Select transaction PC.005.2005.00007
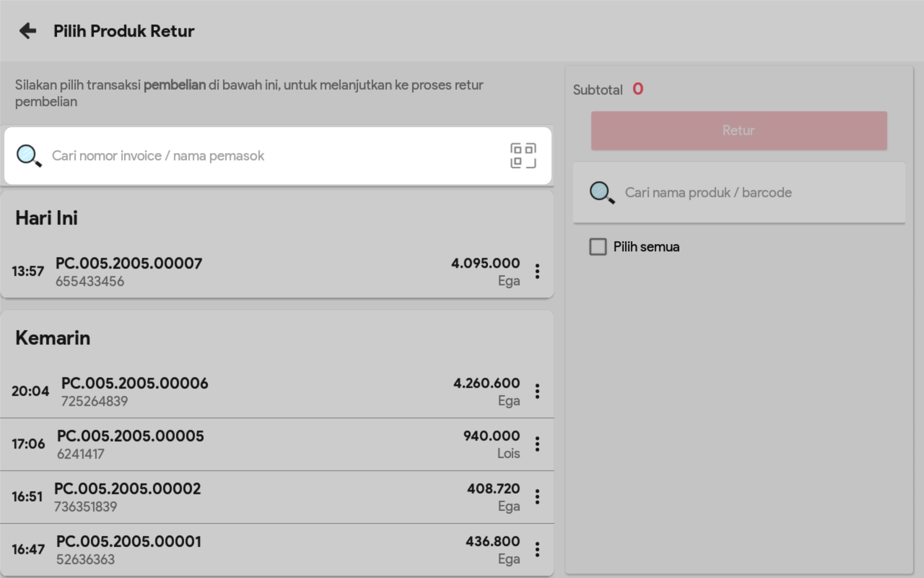924x578 pixels. coord(129,264)
